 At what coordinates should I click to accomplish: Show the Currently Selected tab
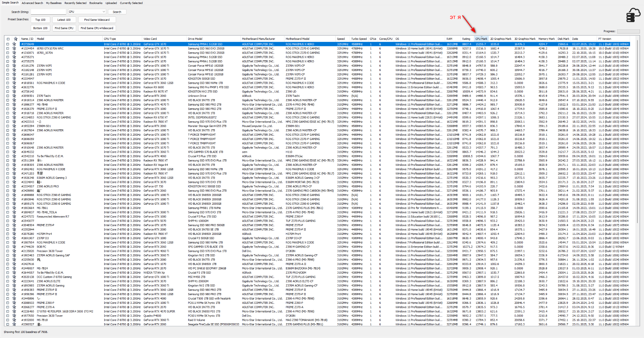(131, 3)
